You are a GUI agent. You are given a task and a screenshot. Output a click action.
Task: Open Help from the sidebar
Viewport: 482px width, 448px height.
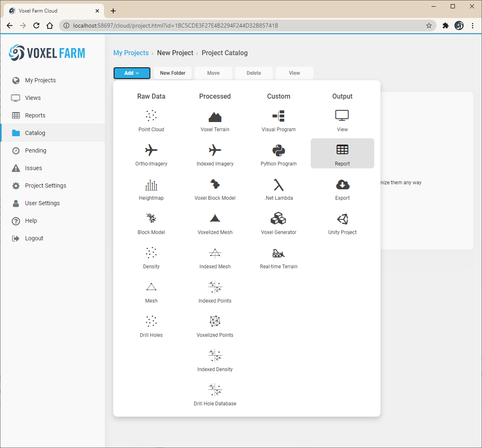[x=53, y=221]
